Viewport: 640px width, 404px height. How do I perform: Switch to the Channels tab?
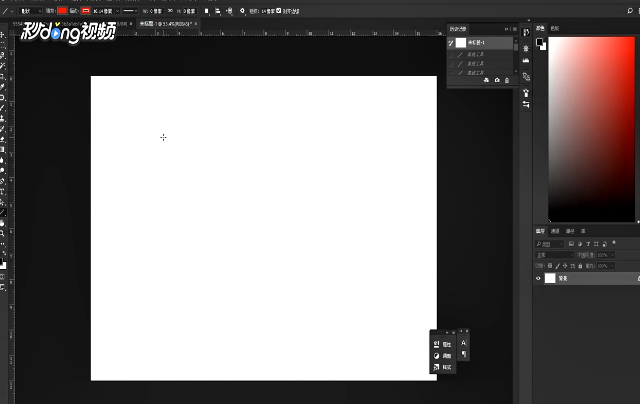point(555,231)
